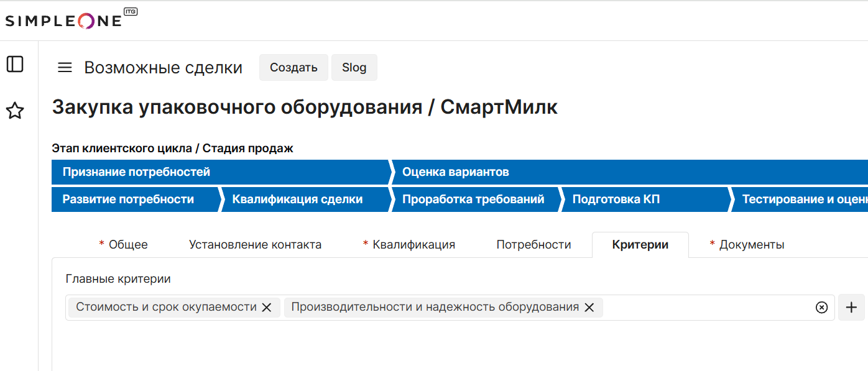Viewport: 868px width, 371px height.
Task: Open the Потребности tab
Action: pyautogui.click(x=533, y=245)
